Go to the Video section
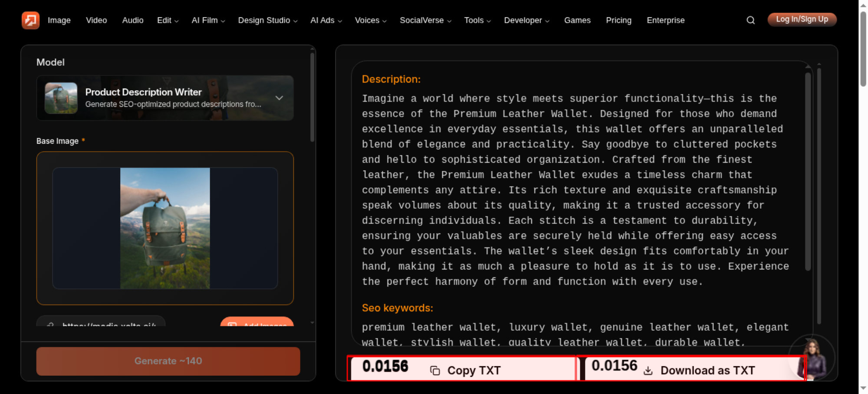868x394 pixels. [x=96, y=20]
